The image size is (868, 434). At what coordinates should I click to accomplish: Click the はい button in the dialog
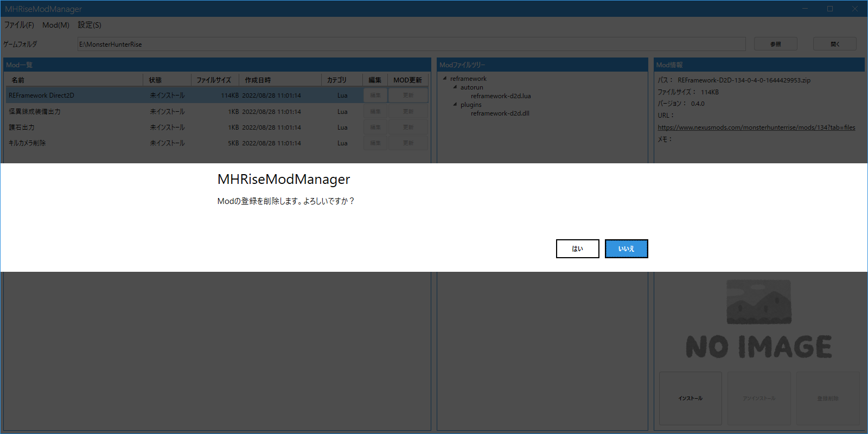click(x=577, y=248)
